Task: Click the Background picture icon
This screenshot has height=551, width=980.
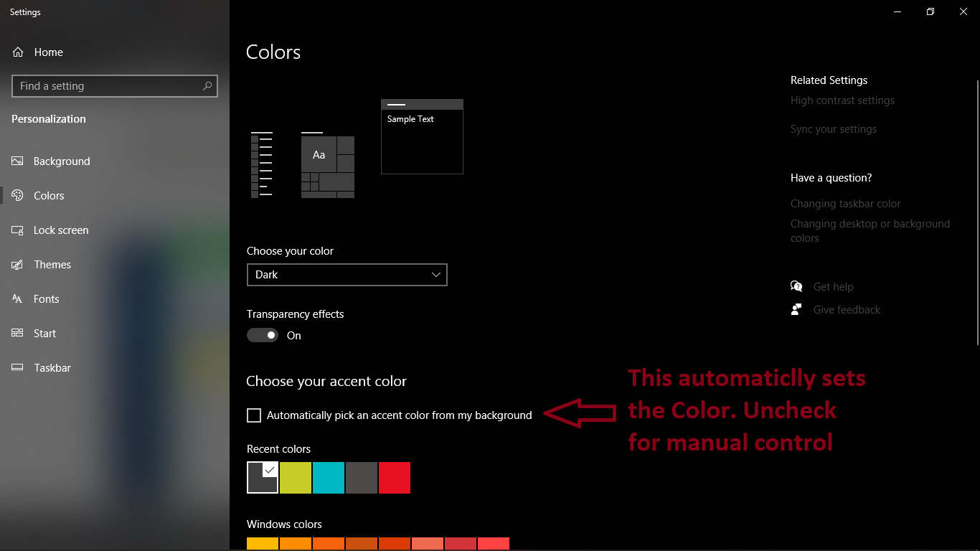Action: point(18,161)
